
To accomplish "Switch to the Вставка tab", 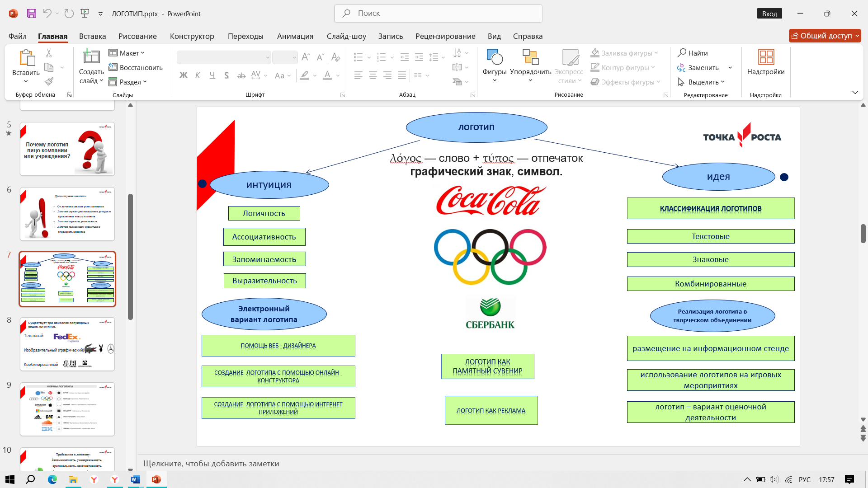I will (92, 36).
